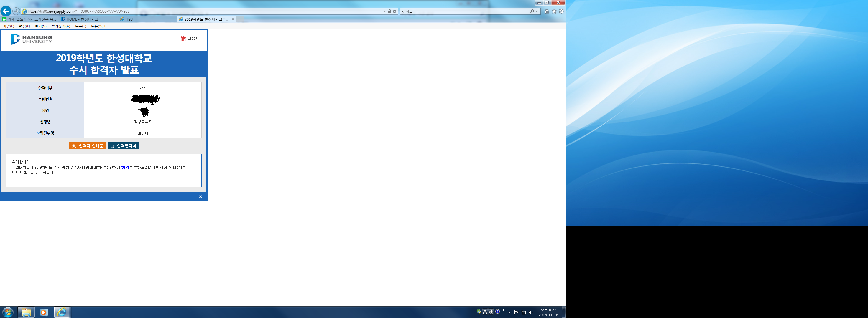868x318 pixels.
Task: Close the 2019학년도 한성대학교수 tab
Action: click(x=233, y=19)
